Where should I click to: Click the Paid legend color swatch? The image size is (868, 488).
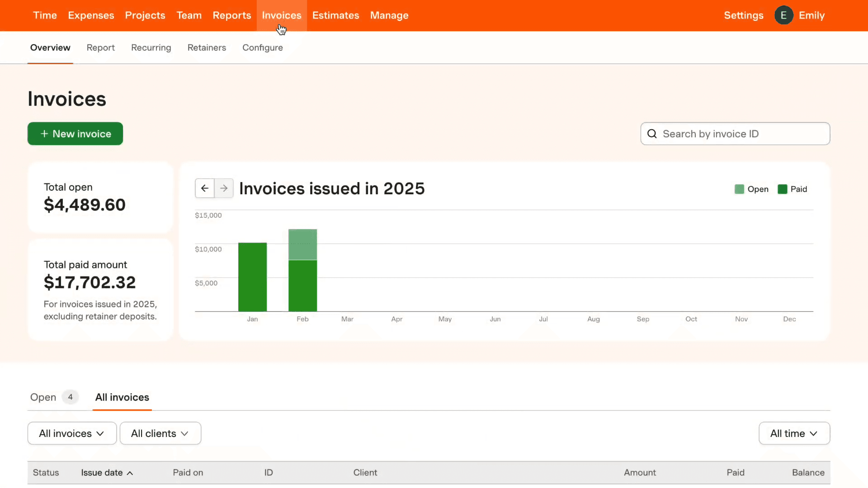782,189
